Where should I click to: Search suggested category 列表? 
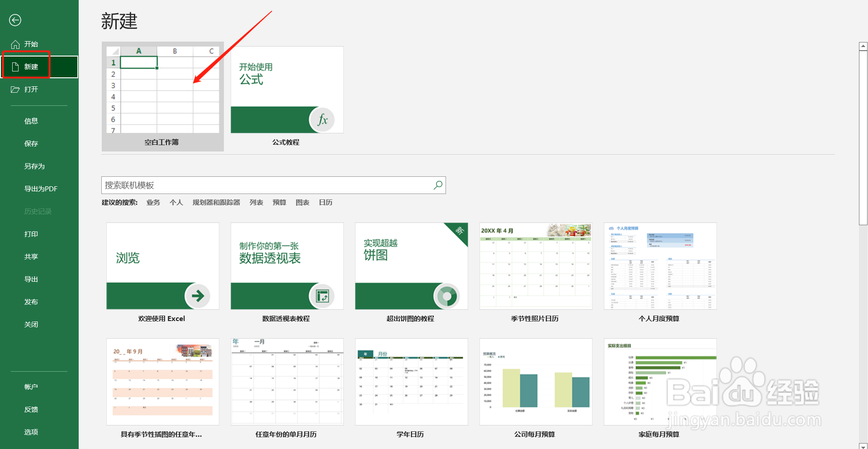[256, 203]
